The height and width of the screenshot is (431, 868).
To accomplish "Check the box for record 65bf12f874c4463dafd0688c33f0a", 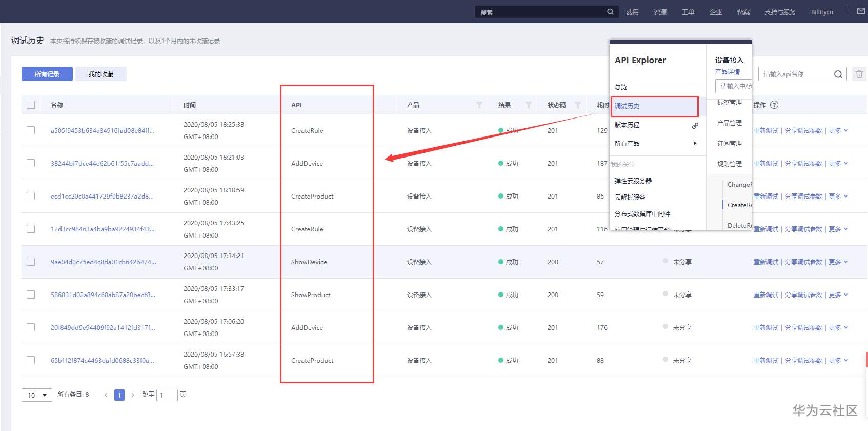I will click(31, 360).
